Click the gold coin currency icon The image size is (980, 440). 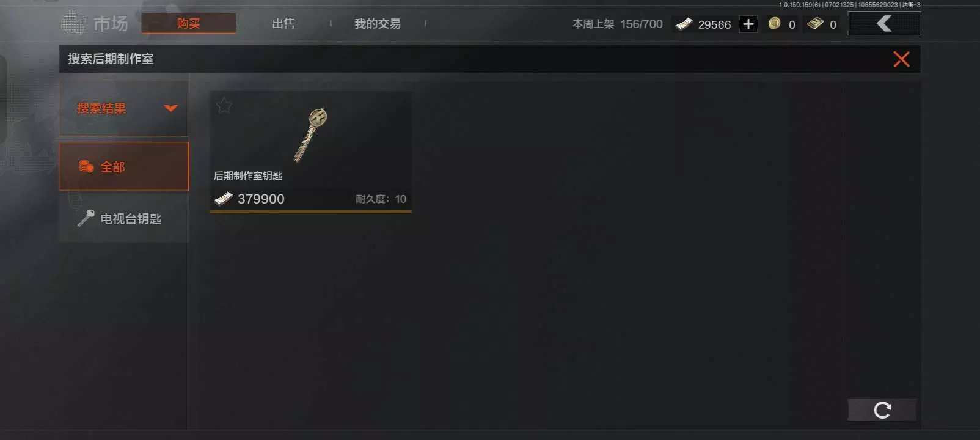tap(774, 24)
